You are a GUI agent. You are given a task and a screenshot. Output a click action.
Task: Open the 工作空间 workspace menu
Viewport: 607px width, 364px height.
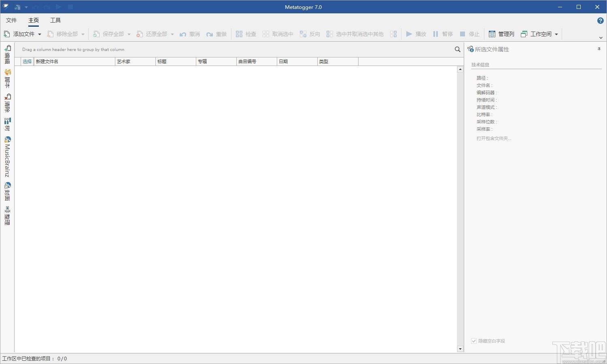[539, 34]
